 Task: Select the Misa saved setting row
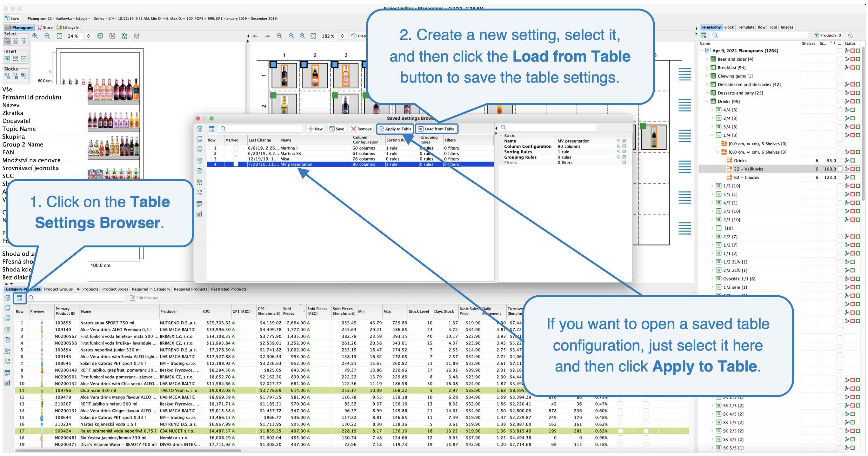pos(350,159)
